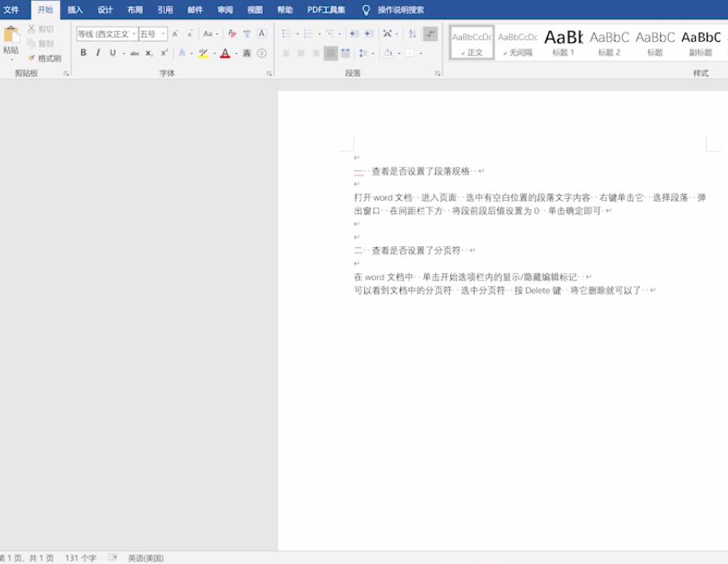The image size is (728, 564).
Task: Increase font size with grow font icon
Action: [x=175, y=34]
